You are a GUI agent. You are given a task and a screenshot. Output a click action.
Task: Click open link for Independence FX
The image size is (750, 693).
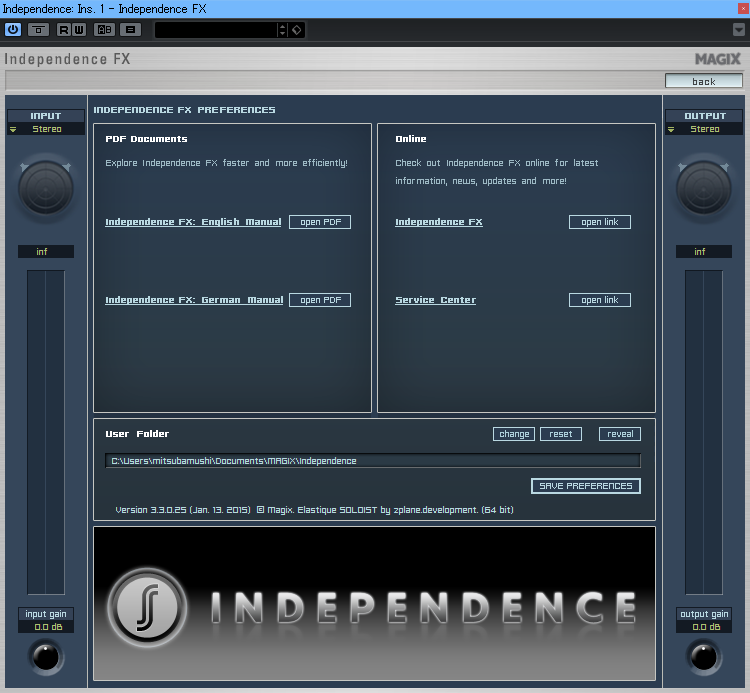pyautogui.click(x=600, y=222)
